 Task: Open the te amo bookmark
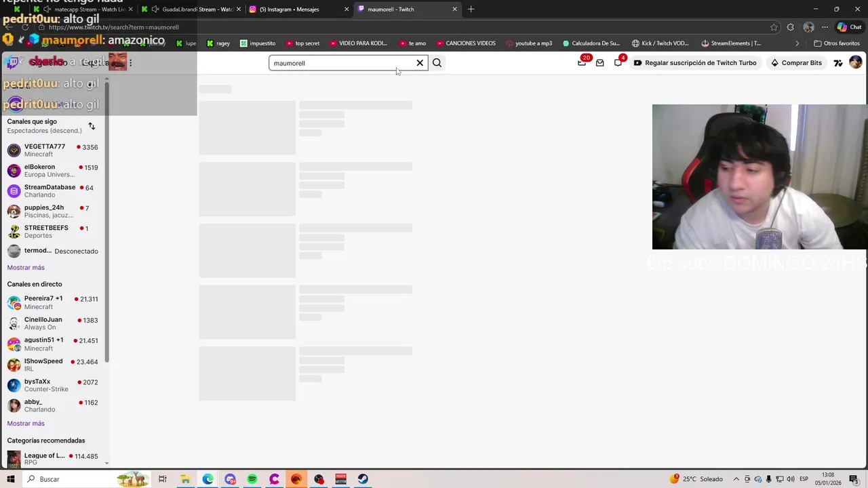[413, 43]
